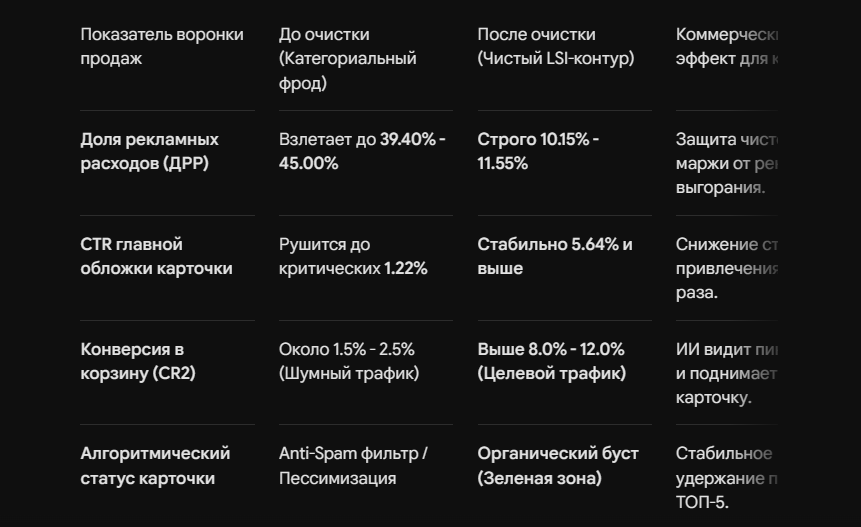Viewport: 861px width, 527px height.
Task: Click the 'Anti-Spam фильтр / Пессимизация' cell
Action: (x=353, y=466)
